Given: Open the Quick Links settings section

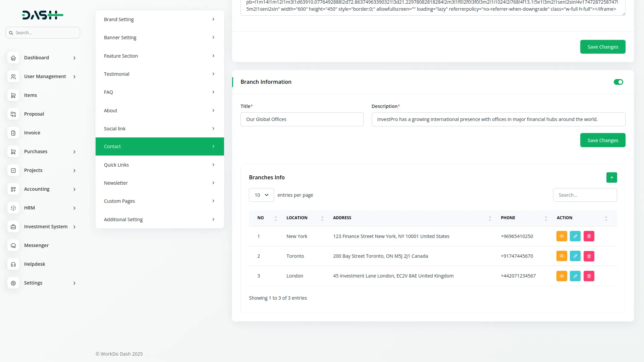Looking at the screenshot, I should tap(160, 165).
